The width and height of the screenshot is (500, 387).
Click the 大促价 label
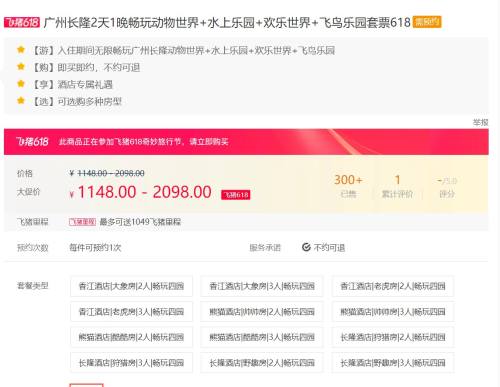[x=28, y=192]
